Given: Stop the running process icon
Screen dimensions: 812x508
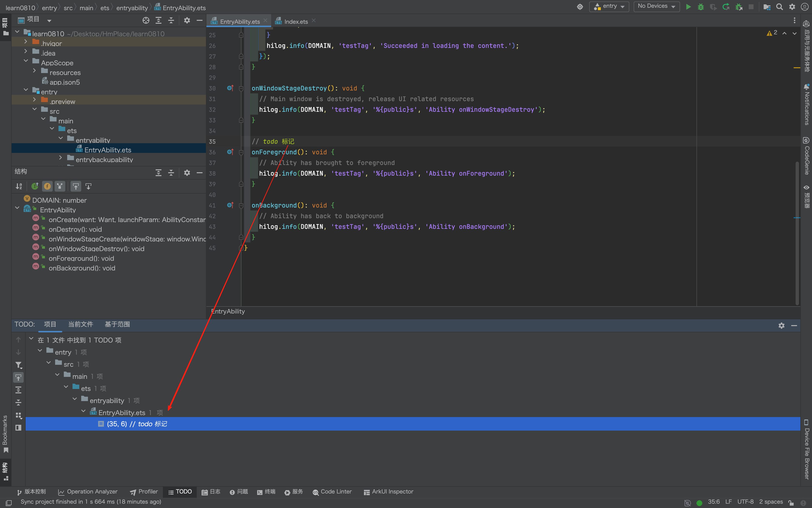Looking at the screenshot, I should 751,7.
